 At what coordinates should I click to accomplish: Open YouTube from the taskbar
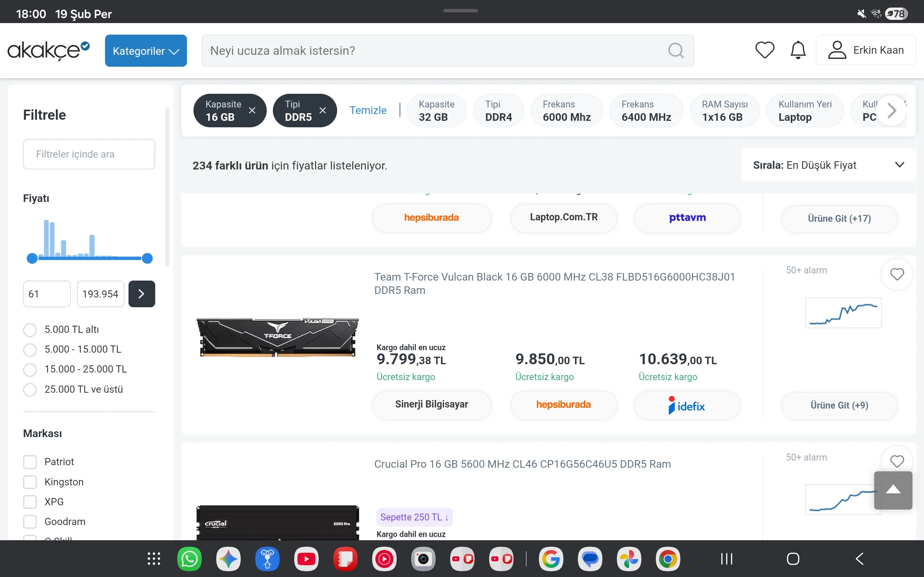pos(306,559)
